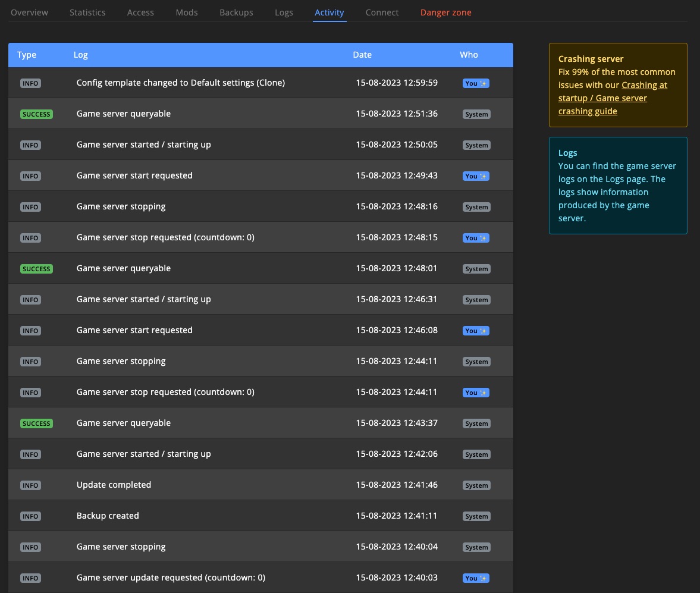Click the Type column header

pyautogui.click(x=27, y=55)
